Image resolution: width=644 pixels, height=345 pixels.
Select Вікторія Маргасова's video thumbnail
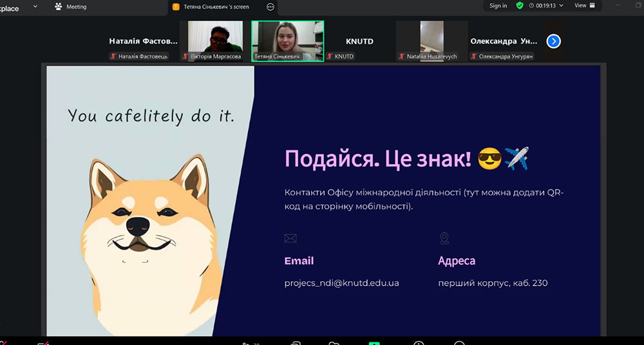(x=215, y=37)
